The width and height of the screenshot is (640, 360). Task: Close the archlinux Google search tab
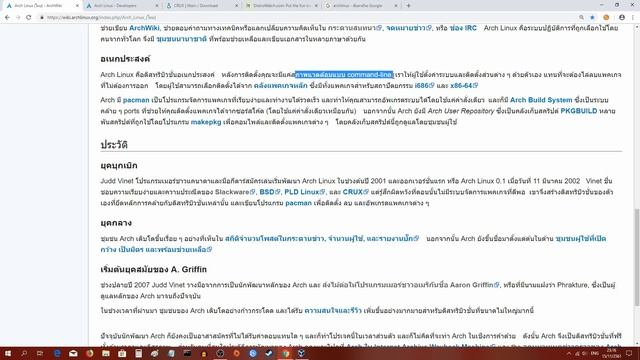(396, 6)
